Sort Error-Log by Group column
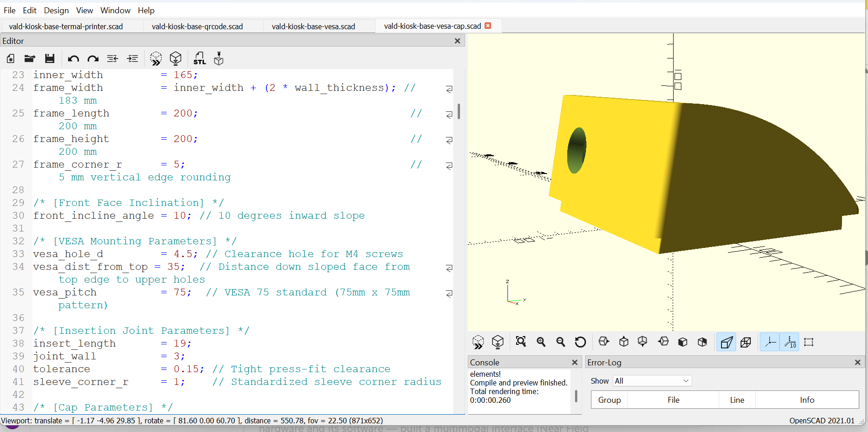 (x=609, y=400)
